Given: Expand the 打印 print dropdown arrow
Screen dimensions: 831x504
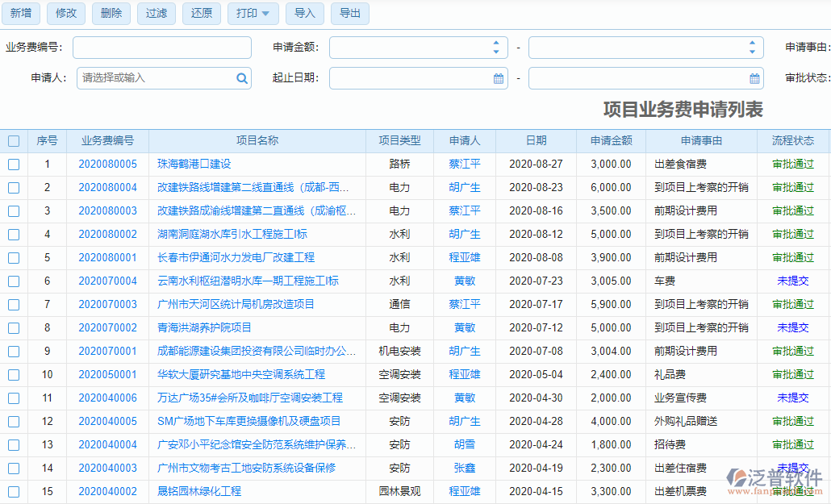Looking at the screenshot, I should click(266, 14).
